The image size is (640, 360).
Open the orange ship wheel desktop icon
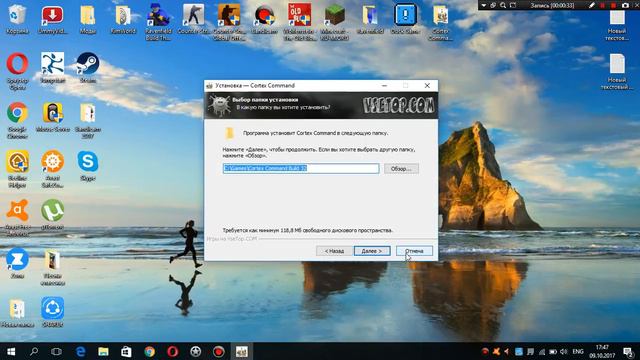[x=52, y=169]
